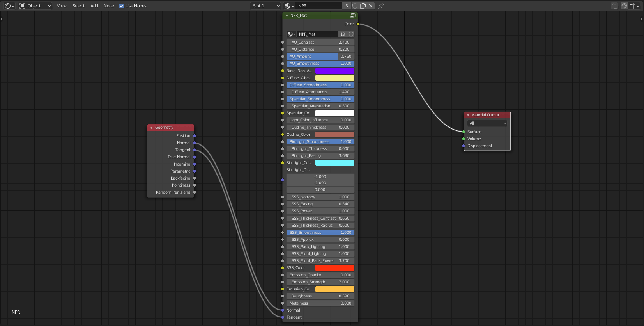
Task: Click the RimLight_Dir vector input socket
Action: click(283, 180)
